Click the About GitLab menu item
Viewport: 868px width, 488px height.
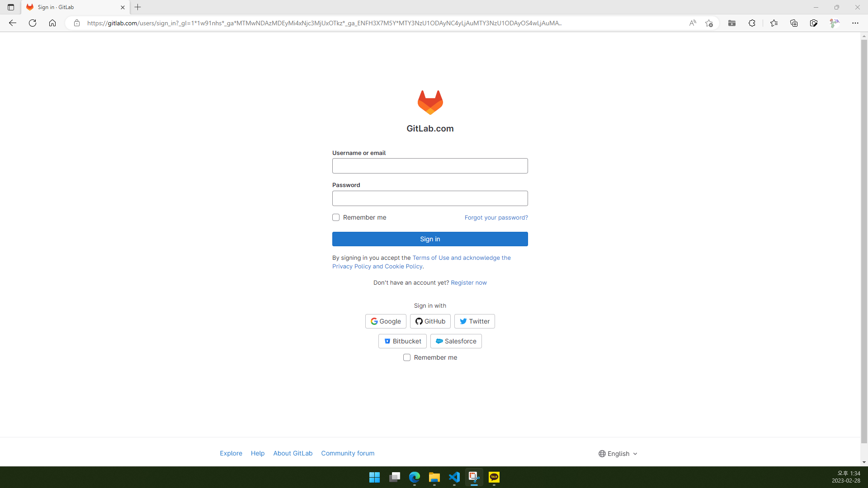pos(292,454)
